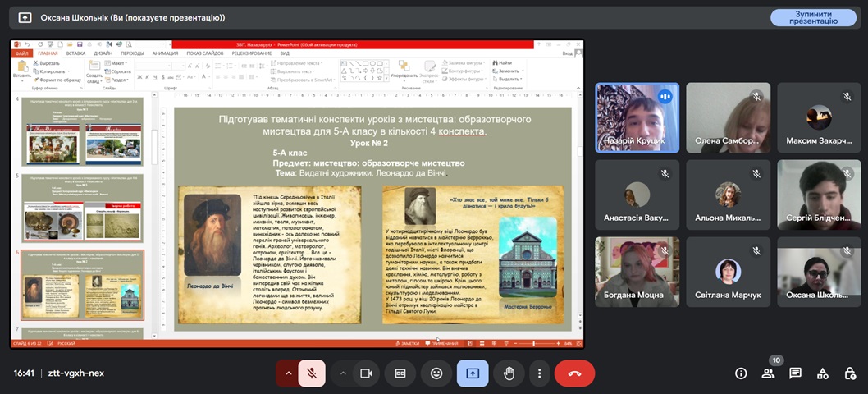Viewport: 868px width, 394px height.
Task: Open the Макет layout dropdown
Action: (115, 63)
